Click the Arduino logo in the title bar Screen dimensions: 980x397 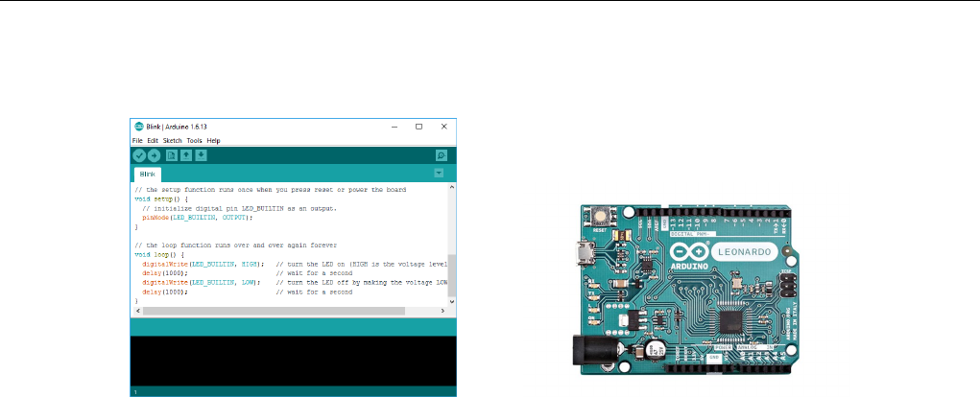139,126
